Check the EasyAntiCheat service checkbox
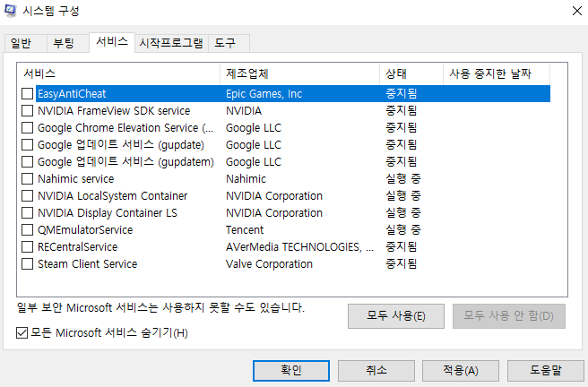 pyautogui.click(x=28, y=94)
